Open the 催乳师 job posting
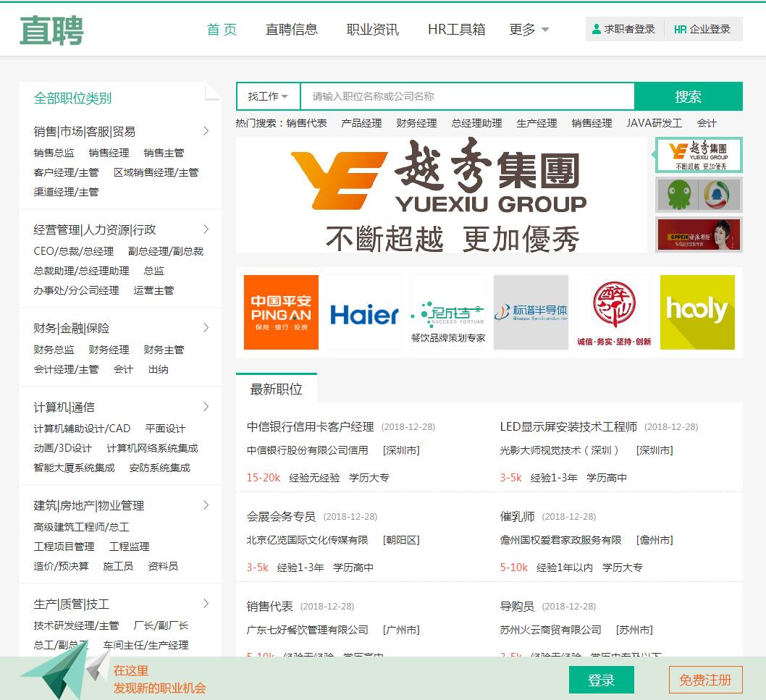The height and width of the screenshot is (700, 766). [518, 516]
